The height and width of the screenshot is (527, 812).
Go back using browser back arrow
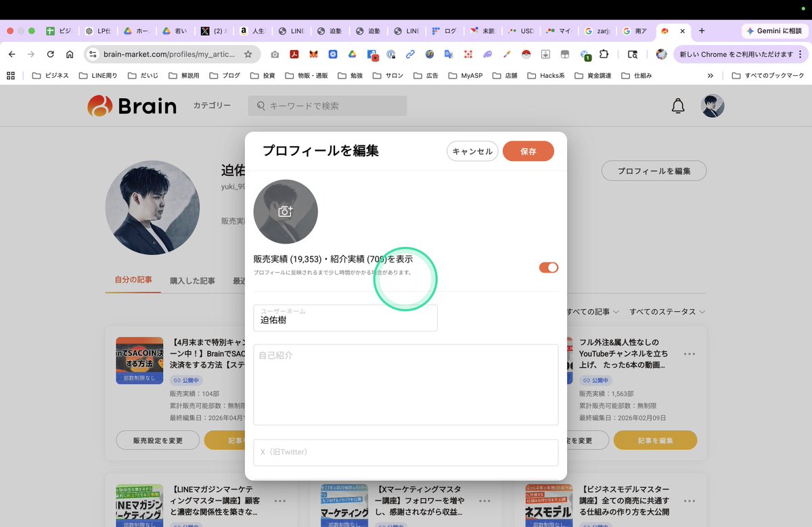(x=12, y=54)
